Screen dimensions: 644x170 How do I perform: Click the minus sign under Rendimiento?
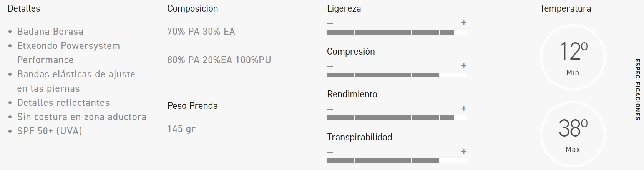click(x=330, y=109)
